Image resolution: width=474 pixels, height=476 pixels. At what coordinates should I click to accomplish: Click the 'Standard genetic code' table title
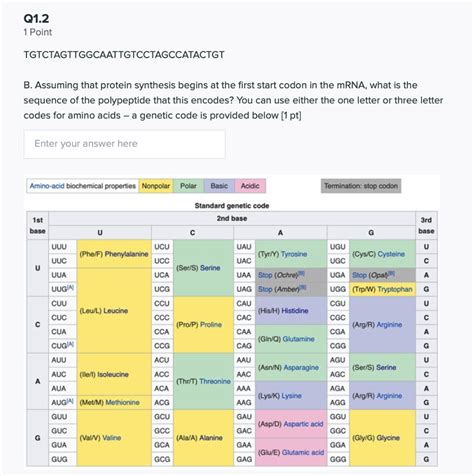pyautogui.click(x=232, y=206)
